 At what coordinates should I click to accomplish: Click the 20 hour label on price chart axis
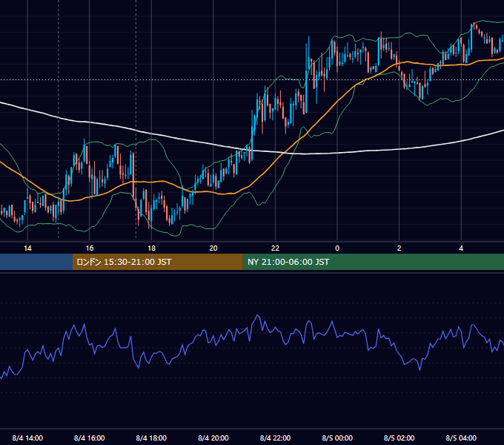pos(213,248)
